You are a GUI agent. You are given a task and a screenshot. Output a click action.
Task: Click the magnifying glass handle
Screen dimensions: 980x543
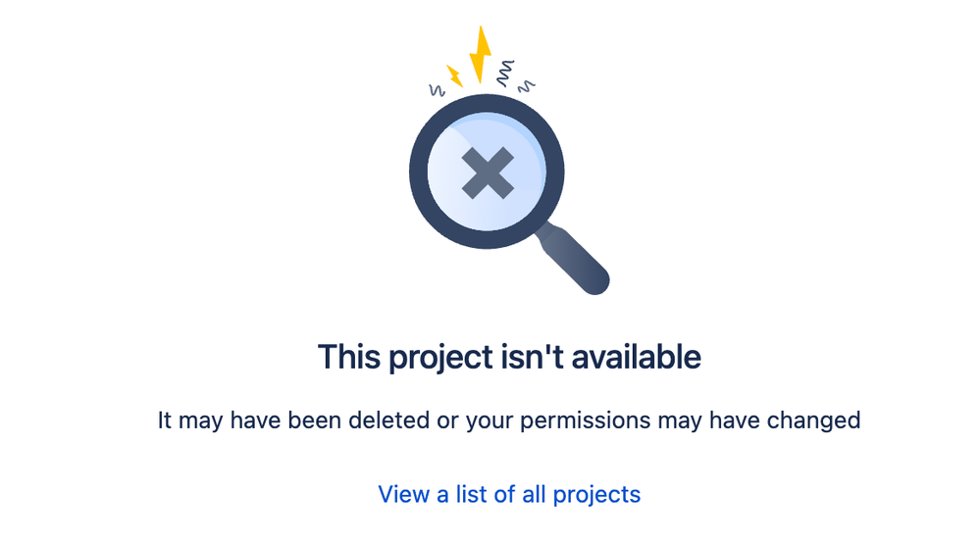coord(574,259)
